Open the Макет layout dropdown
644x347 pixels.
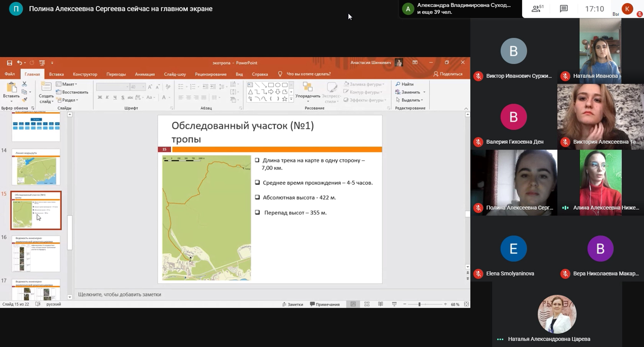click(67, 84)
